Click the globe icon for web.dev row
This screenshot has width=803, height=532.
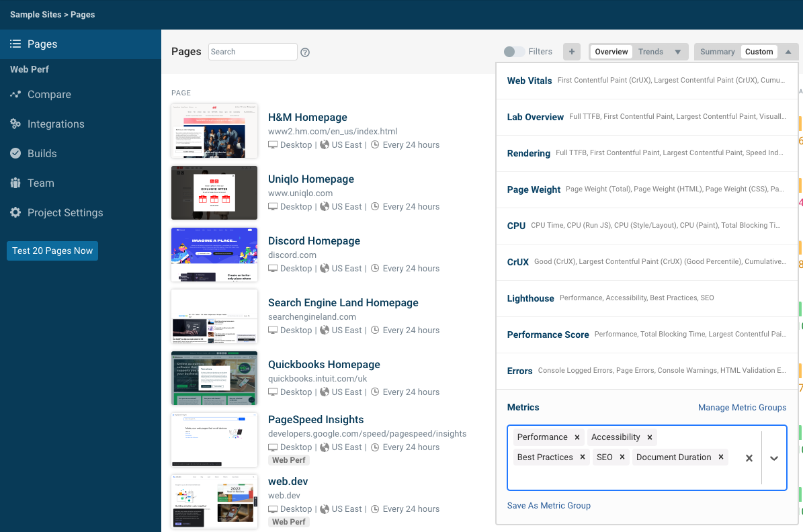[x=325, y=509]
